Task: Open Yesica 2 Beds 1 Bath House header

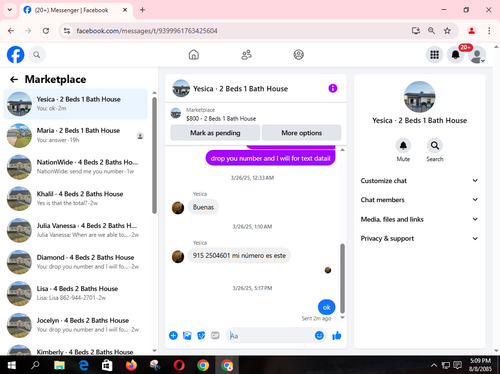Action: click(240, 89)
